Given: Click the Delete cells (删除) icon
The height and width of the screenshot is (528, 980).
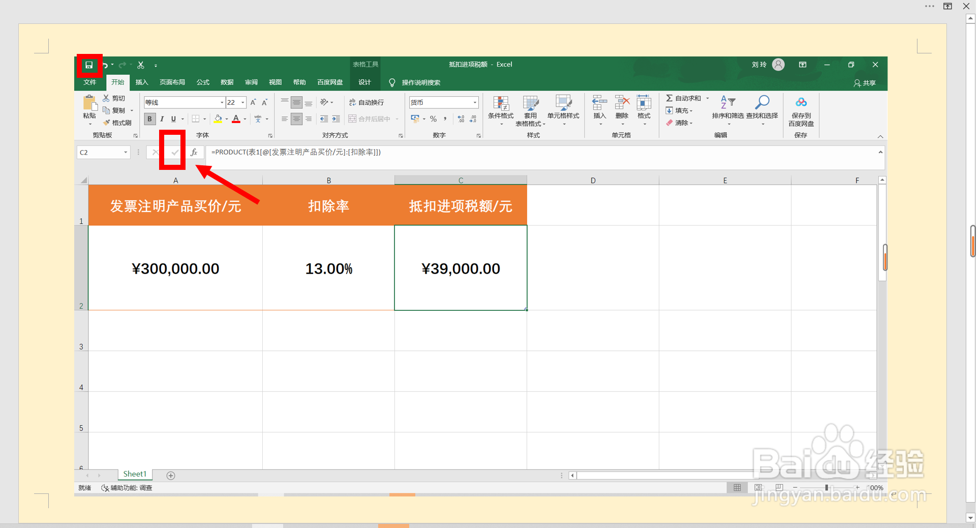Looking at the screenshot, I should pos(622,103).
